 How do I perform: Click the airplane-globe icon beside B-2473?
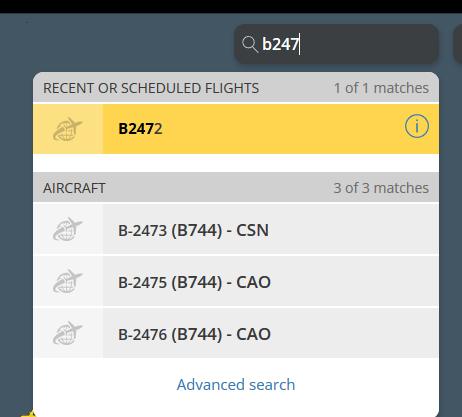pos(68,229)
